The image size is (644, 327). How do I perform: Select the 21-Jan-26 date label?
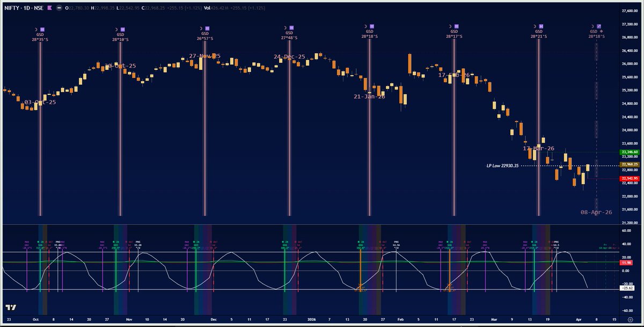(x=369, y=97)
